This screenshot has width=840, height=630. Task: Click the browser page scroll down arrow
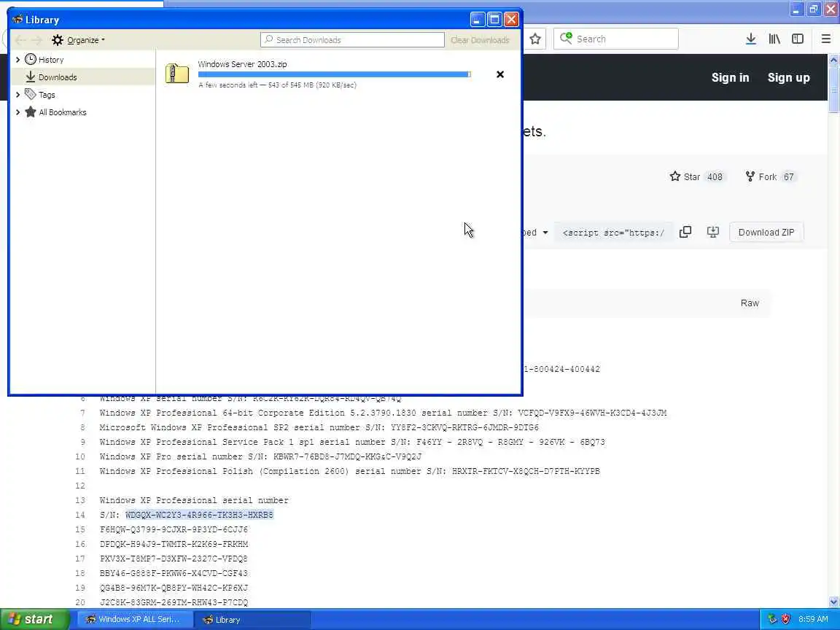(833, 602)
